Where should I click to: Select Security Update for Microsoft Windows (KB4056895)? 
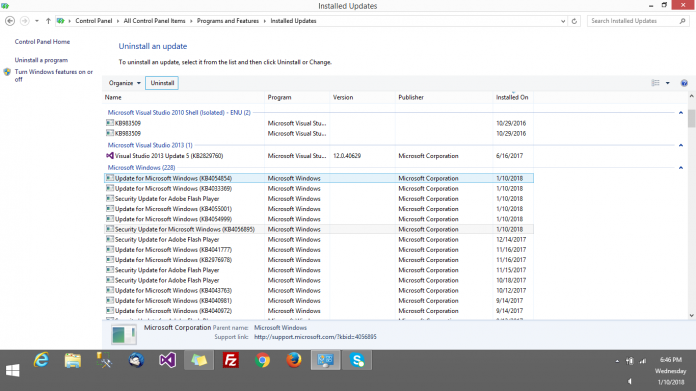(319, 229)
